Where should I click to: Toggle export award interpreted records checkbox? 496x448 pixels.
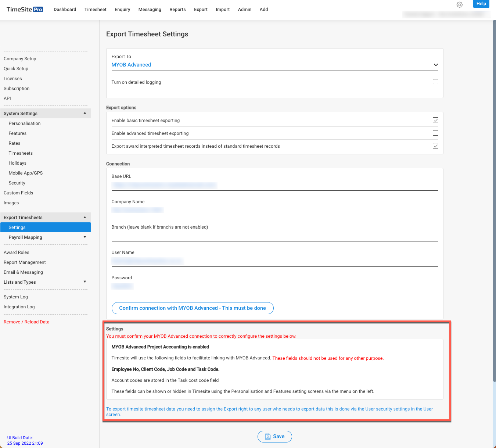[435, 146]
